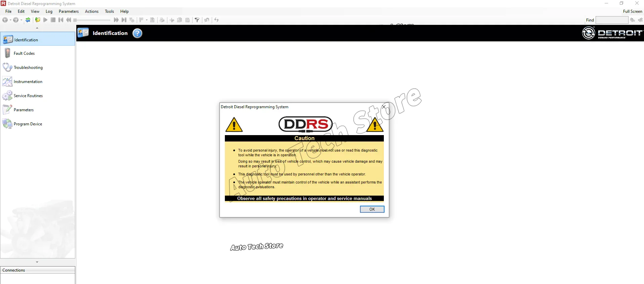Open the Program Device icon
The image size is (644, 284).
click(x=7, y=124)
